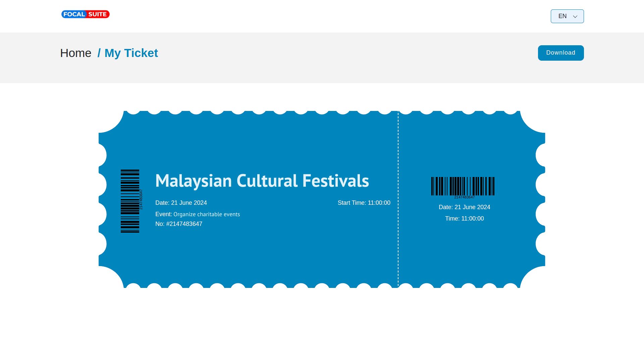644x362 pixels.
Task: Click the barcode number under stub barcode
Action: point(465,197)
